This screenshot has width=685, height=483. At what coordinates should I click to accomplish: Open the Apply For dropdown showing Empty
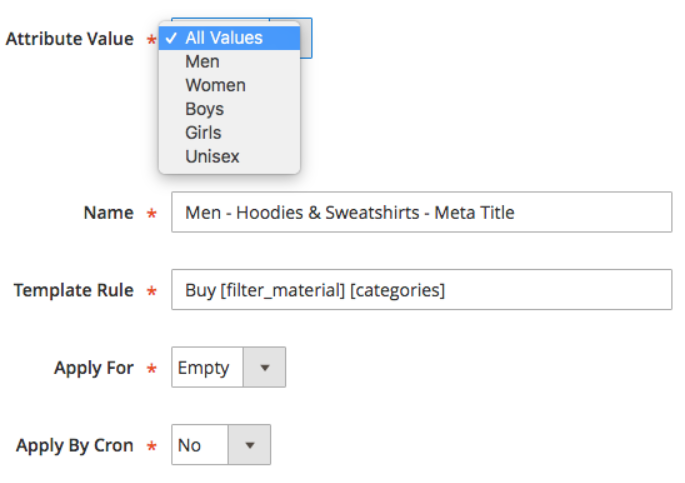pyautogui.click(x=204, y=368)
